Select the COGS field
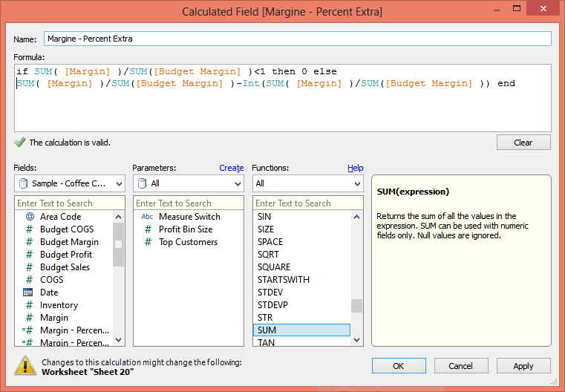Viewport: 565px width, 392px height. click(x=51, y=280)
